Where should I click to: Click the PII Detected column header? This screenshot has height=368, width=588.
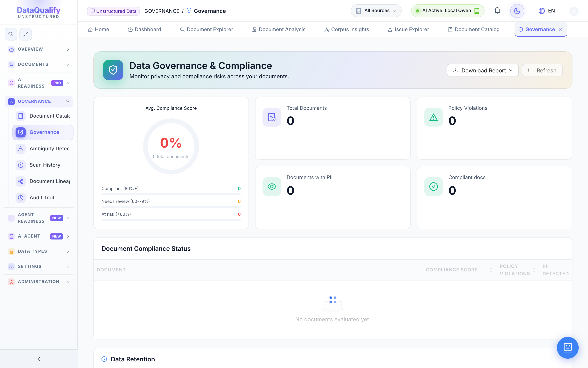pyautogui.click(x=556, y=270)
